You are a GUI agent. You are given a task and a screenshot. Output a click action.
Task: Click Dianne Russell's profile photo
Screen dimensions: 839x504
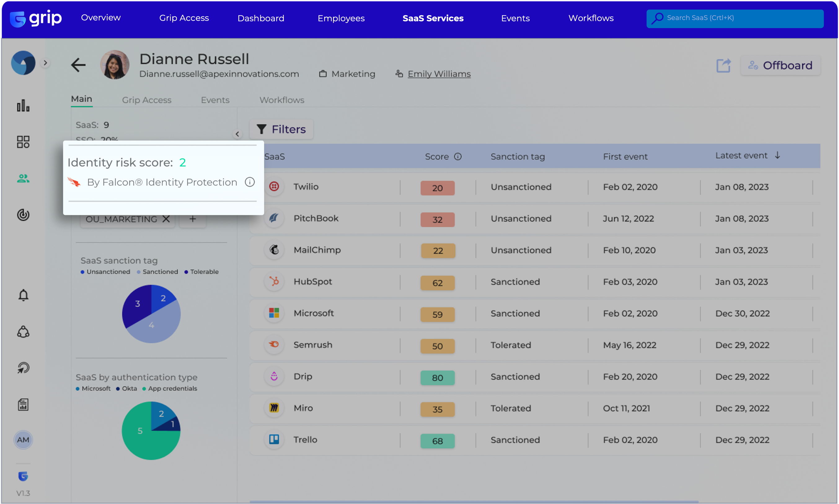tap(114, 65)
